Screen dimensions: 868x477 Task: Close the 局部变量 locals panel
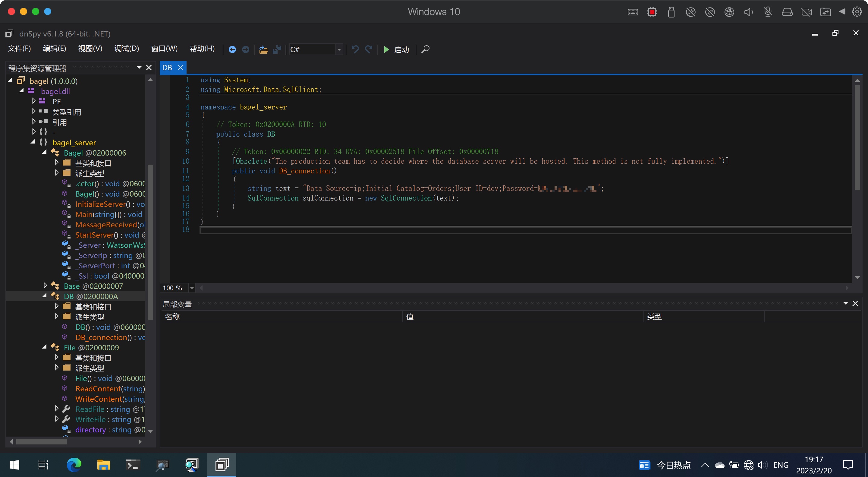(x=855, y=303)
